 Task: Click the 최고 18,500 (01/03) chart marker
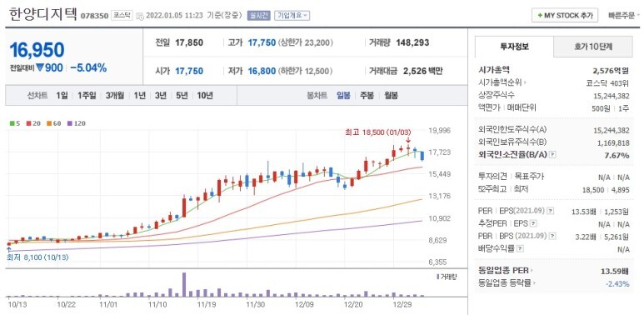pyautogui.click(x=378, y=132)
